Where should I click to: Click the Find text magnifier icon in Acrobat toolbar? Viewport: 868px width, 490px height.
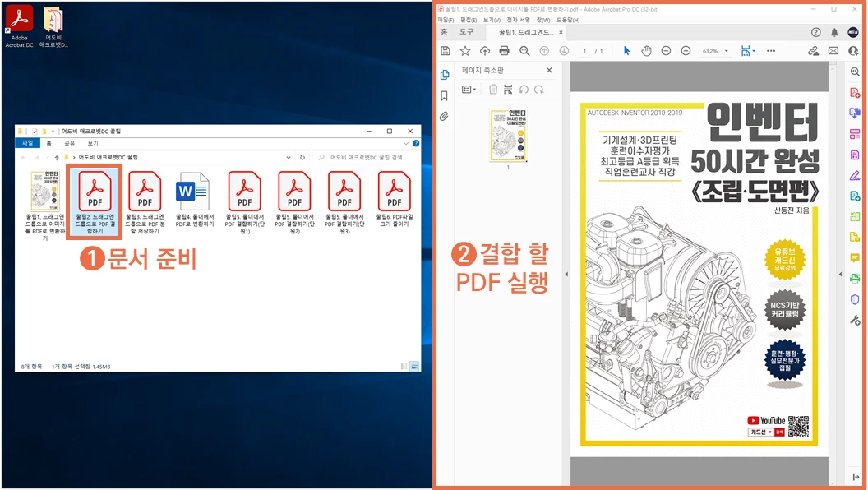click(x=524, y=51)
